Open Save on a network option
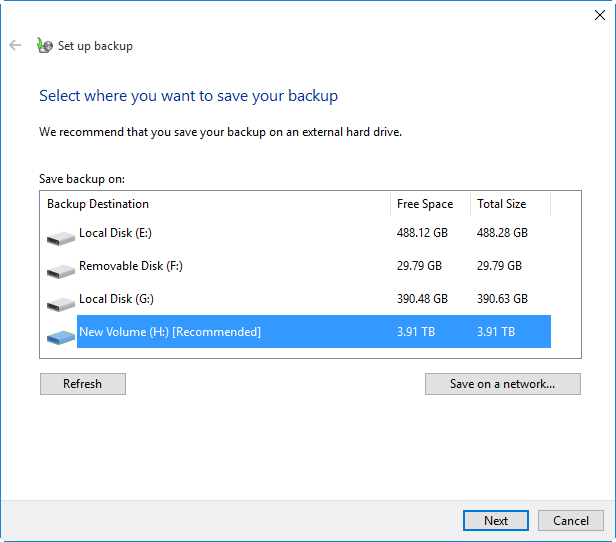 [502, 384]
